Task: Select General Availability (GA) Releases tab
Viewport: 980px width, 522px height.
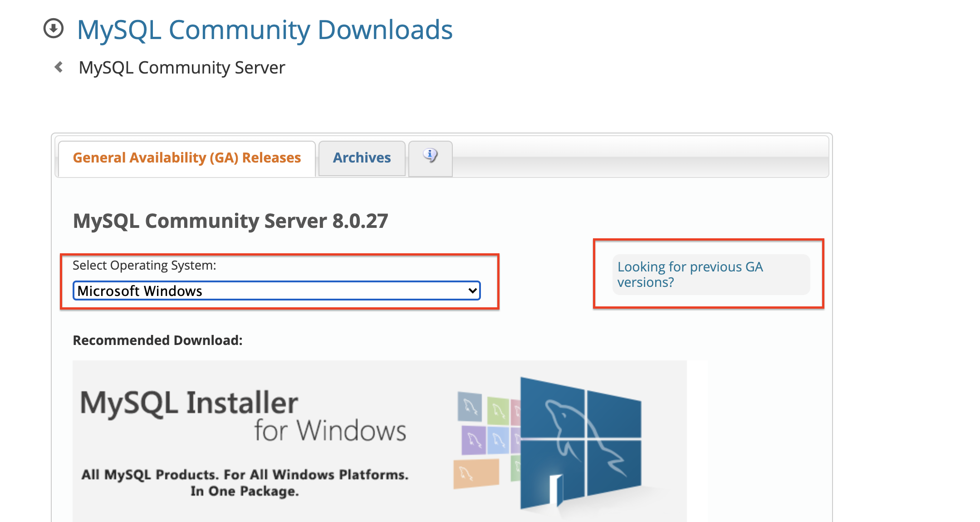Action: (187, 158)
